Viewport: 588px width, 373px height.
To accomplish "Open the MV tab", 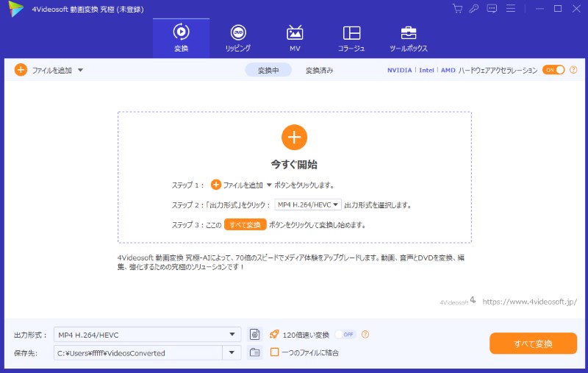I will 295,38.
